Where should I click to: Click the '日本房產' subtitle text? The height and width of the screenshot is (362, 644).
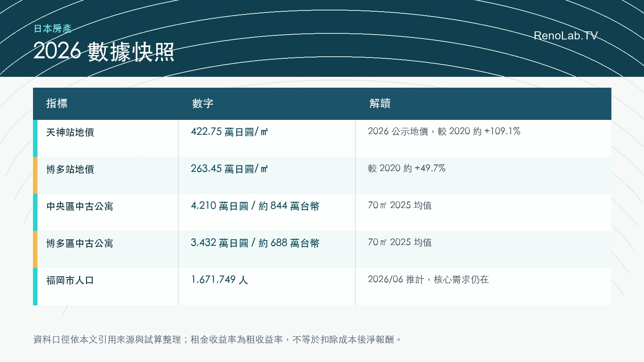pyautogui.click(x=52, y=29)
